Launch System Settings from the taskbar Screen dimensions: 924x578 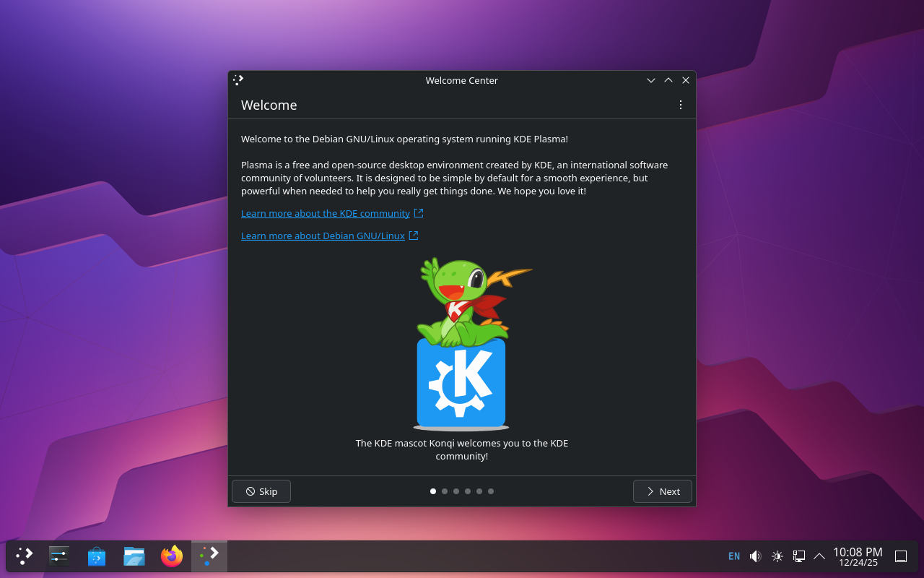click(x=59, y=556)
